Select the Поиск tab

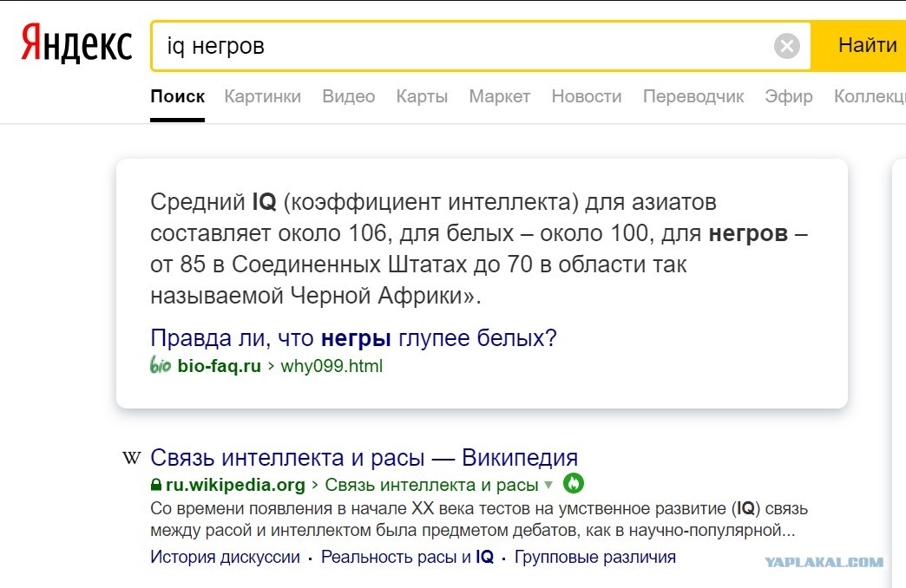pos(177,96)
